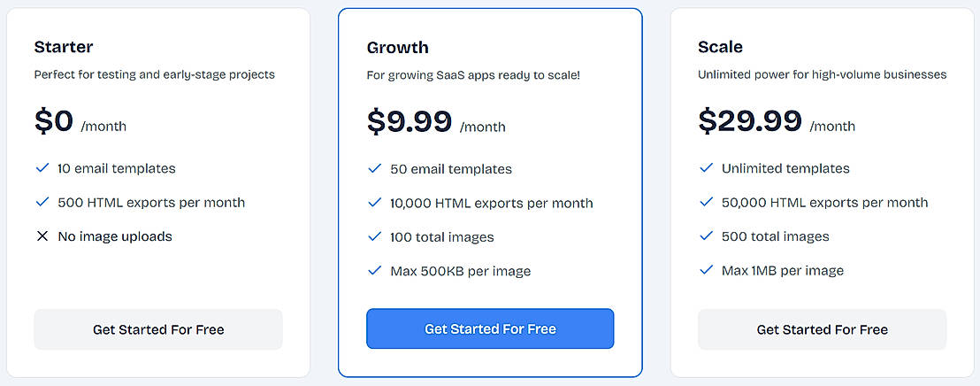Click the X icon for No image uploads
This screenshot has height=386, width=980.
pos(42,236)
